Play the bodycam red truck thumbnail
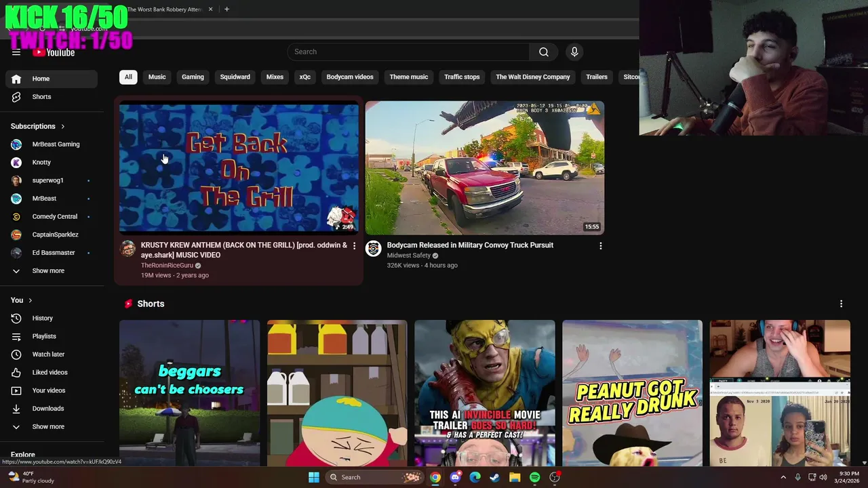868x488 pixels. 485,167
